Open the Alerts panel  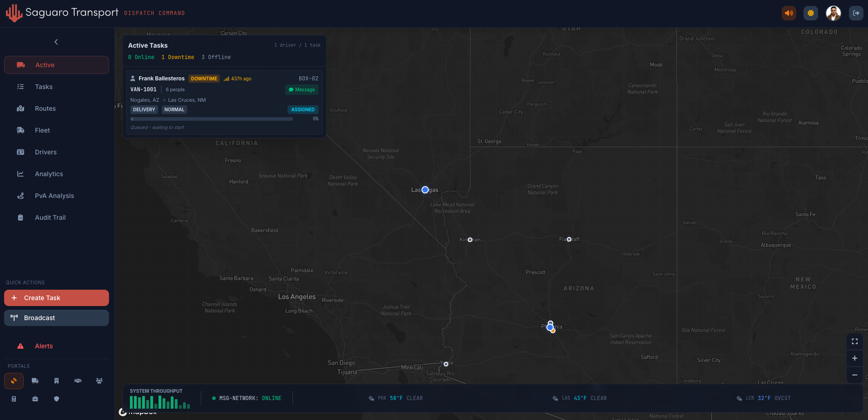[44, 346]
